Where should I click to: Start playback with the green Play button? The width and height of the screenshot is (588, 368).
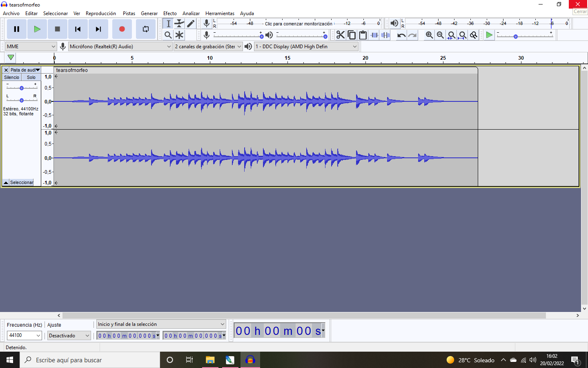[x=37, y=29]
